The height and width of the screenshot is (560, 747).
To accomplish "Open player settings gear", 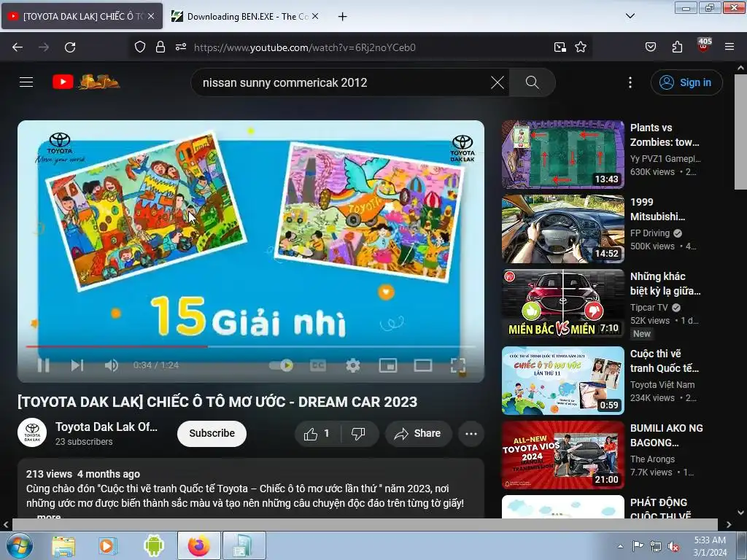I will tap(352, 365).
